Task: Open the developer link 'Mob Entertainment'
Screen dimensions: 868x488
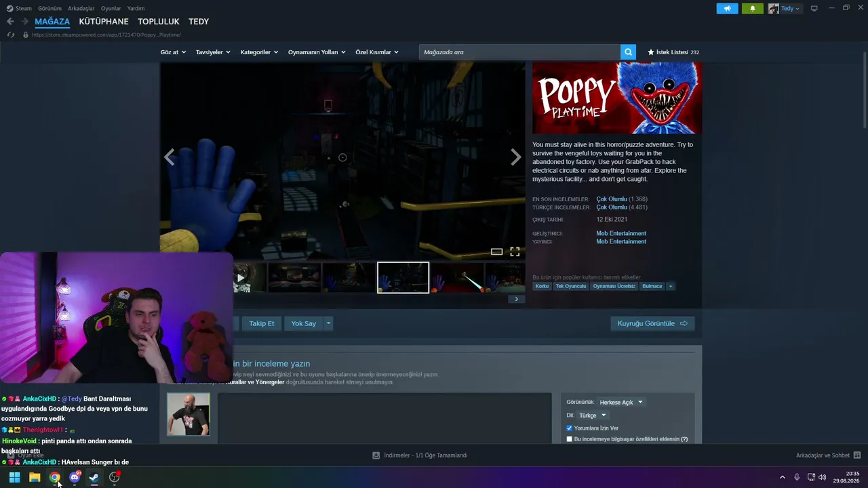Action: tap(621, 233)
